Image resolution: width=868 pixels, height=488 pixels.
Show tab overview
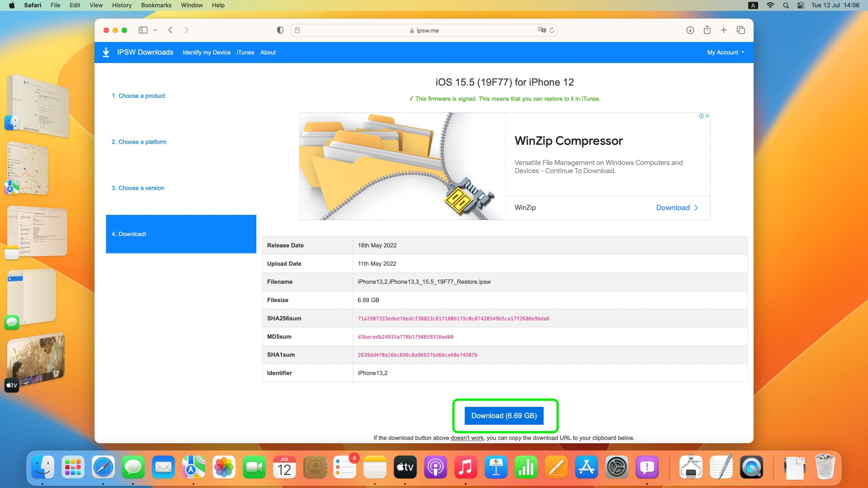click(741, 30)
